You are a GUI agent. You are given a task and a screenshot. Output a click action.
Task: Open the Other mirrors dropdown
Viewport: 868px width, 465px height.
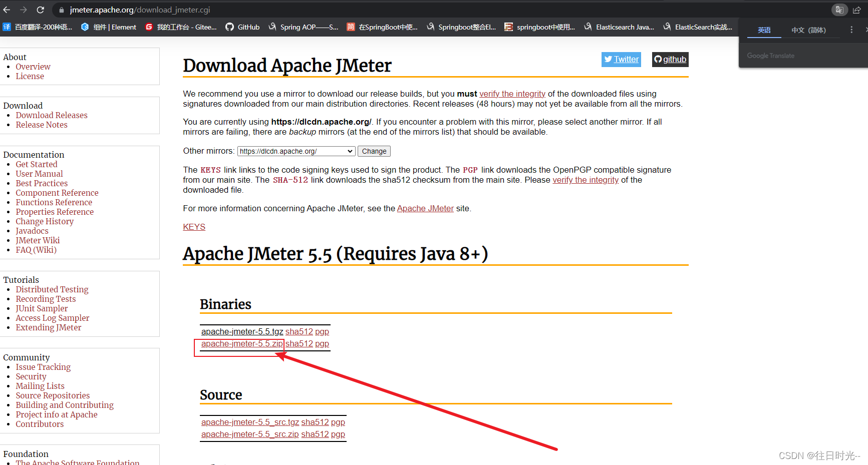click(x=297, y=151)
